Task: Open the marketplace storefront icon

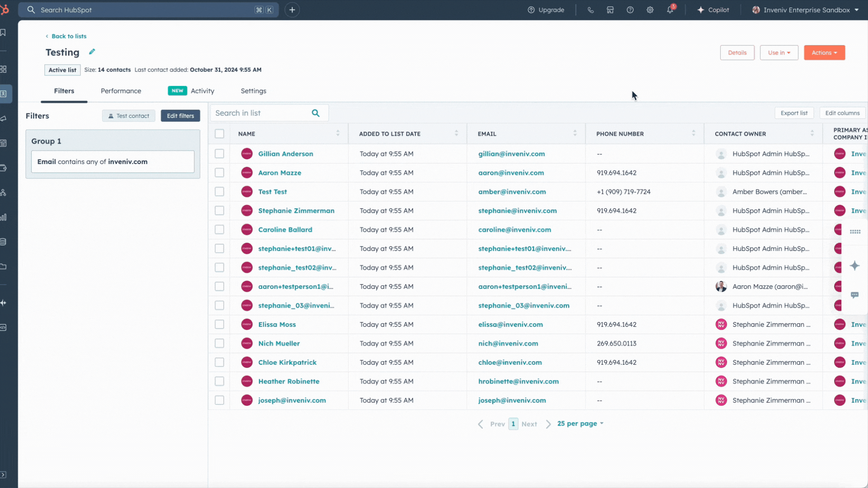Action: click(610, 10)
